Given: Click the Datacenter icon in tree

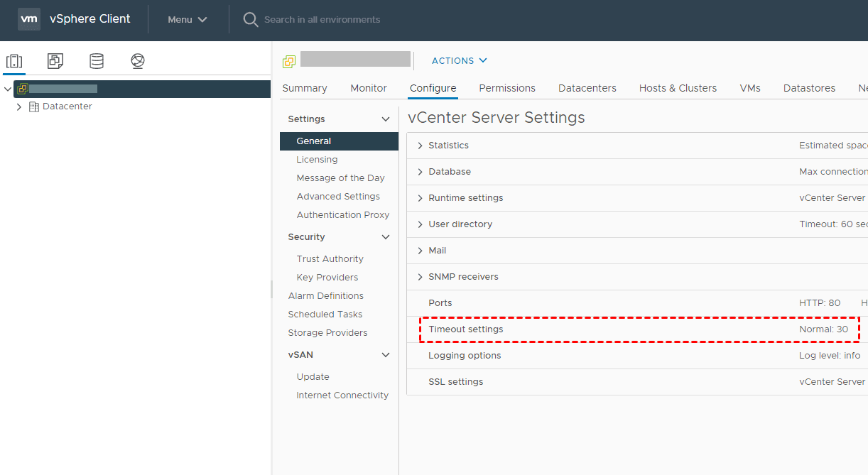Looking at the screenshot, I should pos(33,107).
